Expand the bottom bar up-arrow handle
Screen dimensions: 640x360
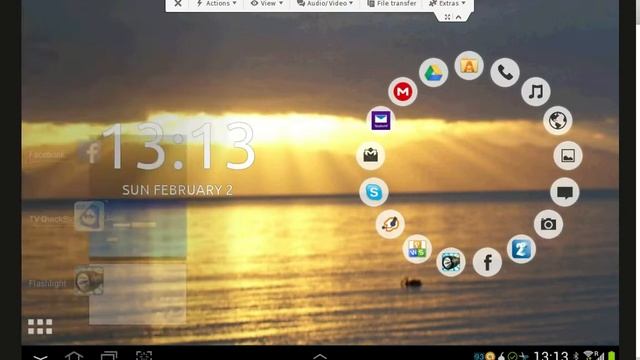click(320, 356)
